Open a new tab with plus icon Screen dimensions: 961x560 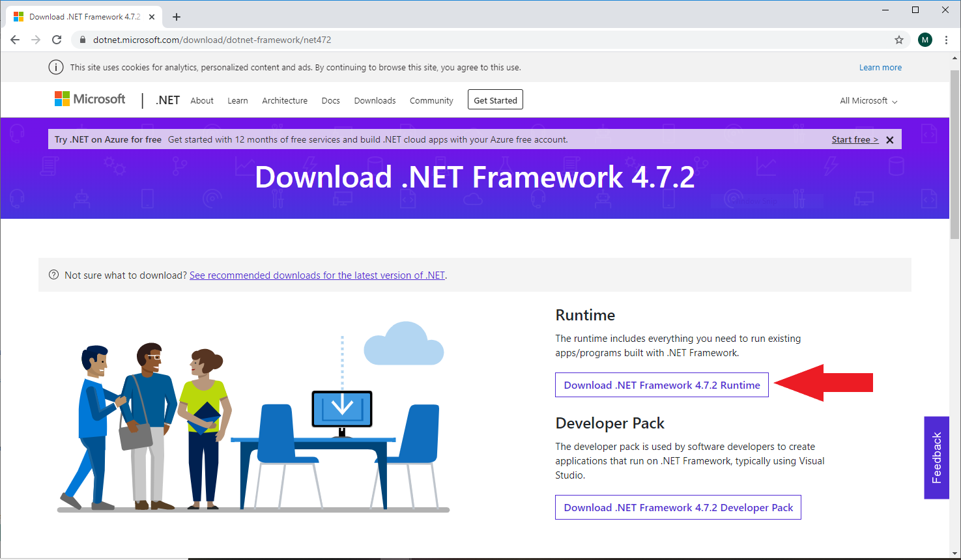[177, 17]
